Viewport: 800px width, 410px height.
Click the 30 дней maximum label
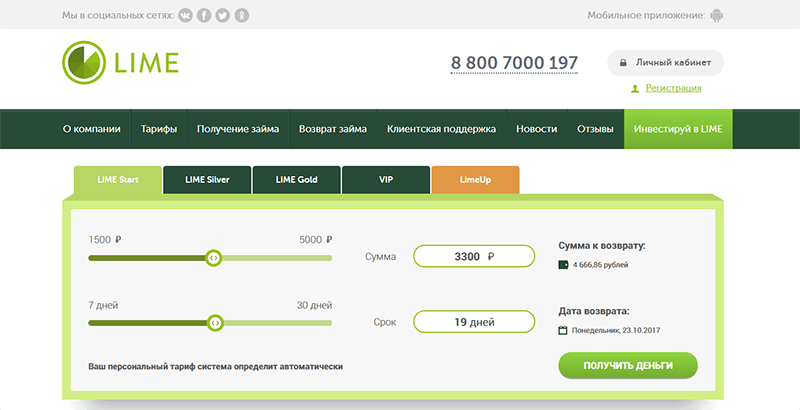coord(314,305)
